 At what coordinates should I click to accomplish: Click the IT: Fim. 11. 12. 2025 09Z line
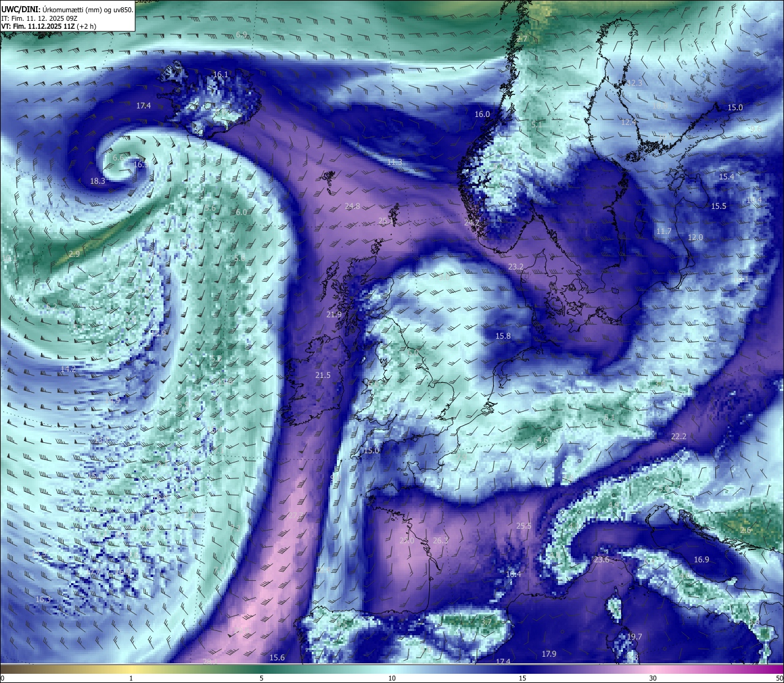(39, 18)
